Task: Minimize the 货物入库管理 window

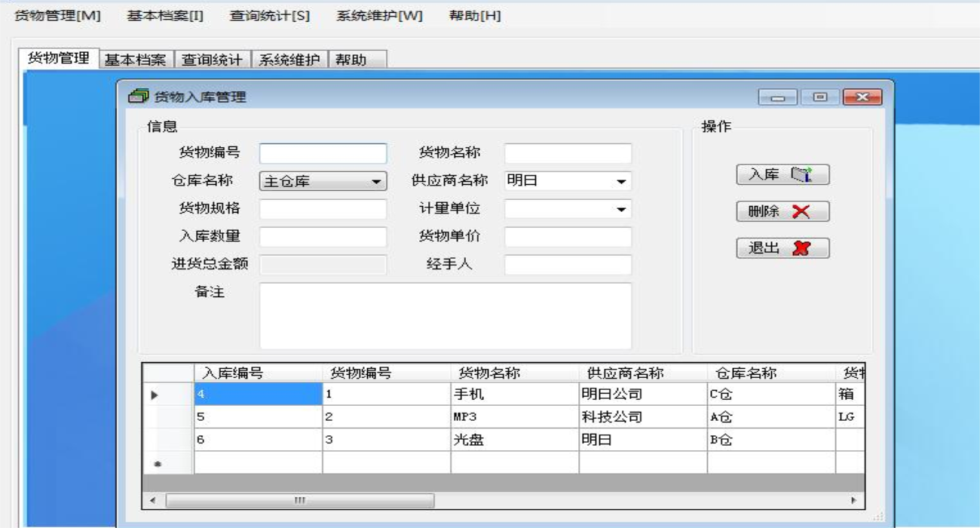Action: click(x=779, y=97)
